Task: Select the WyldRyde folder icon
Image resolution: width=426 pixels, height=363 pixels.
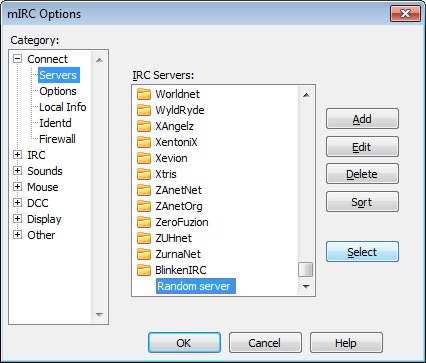Action: [x=144, y=110]
